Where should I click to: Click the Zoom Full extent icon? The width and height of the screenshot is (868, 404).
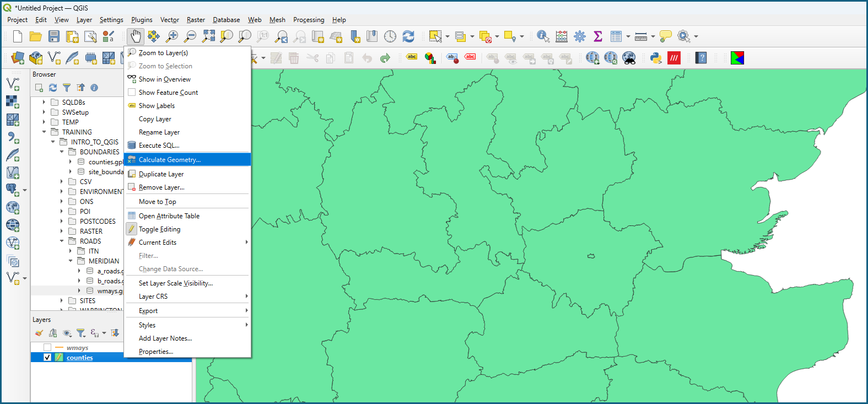click(x=208, y=36)
